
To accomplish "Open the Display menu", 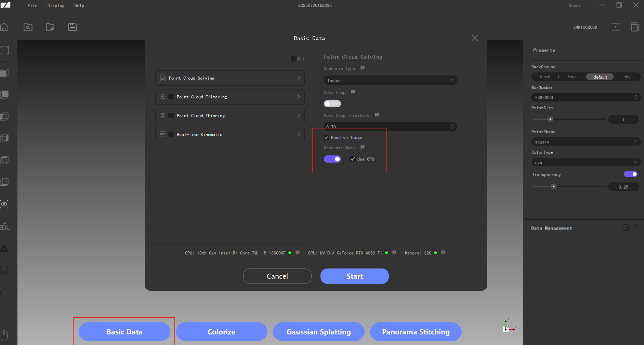I will pos(56,6).
